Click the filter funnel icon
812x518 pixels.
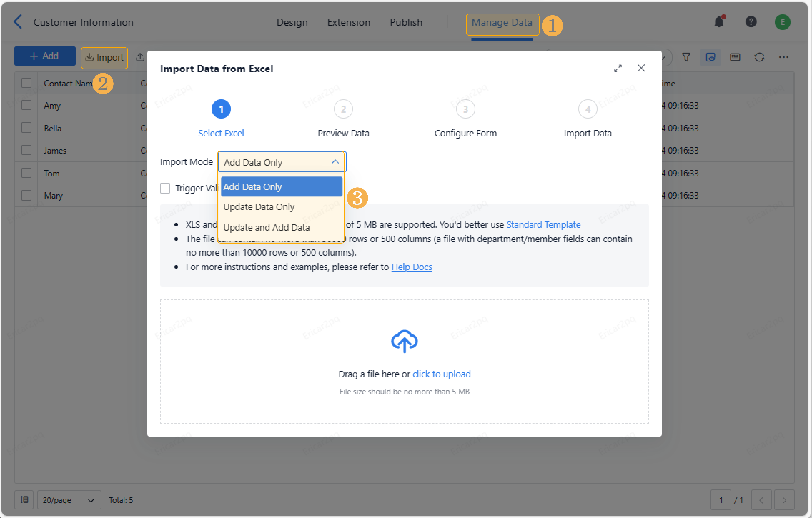tap(686, 57)
